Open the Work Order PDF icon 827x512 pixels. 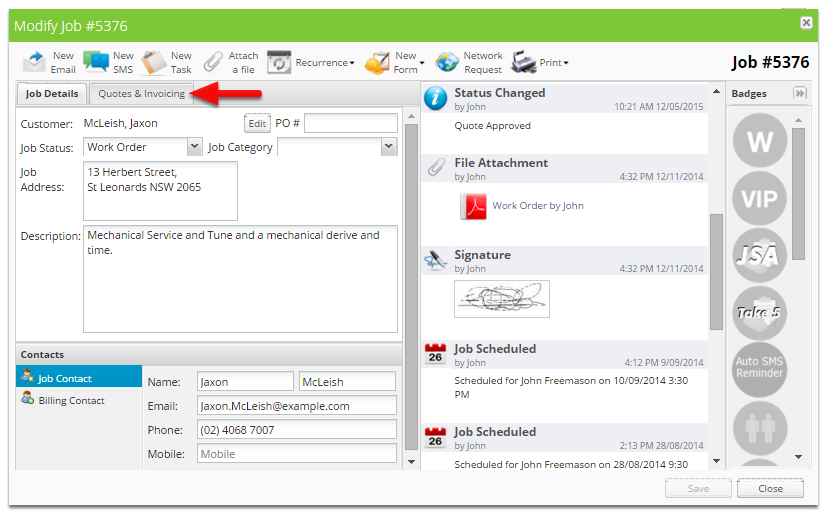pos(474,206)
